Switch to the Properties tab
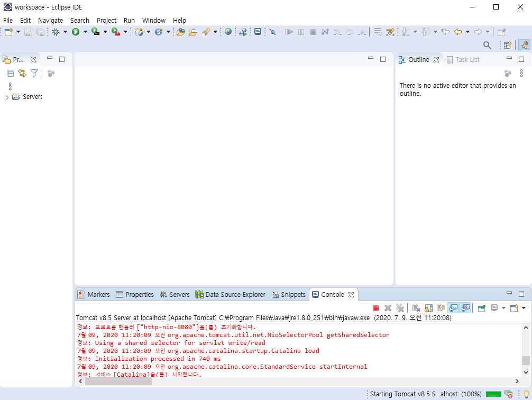The width and height of the screenshot is (532, 400). [135, 294]
